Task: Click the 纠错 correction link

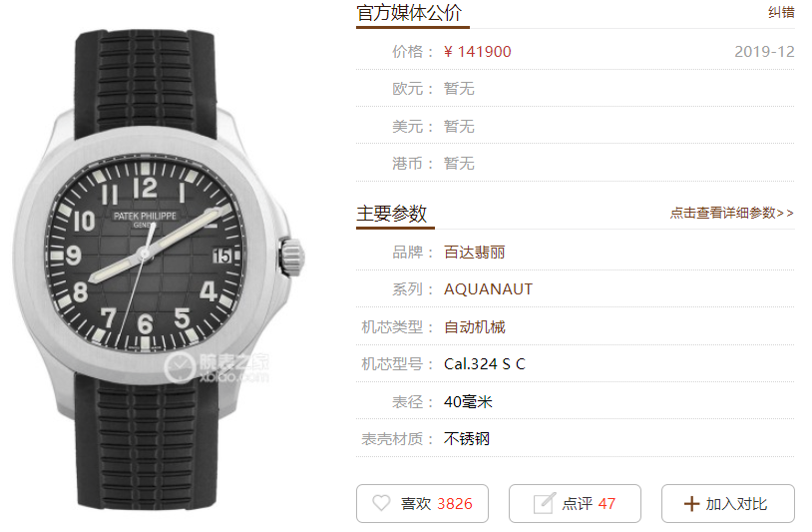Action: (781, 12)
